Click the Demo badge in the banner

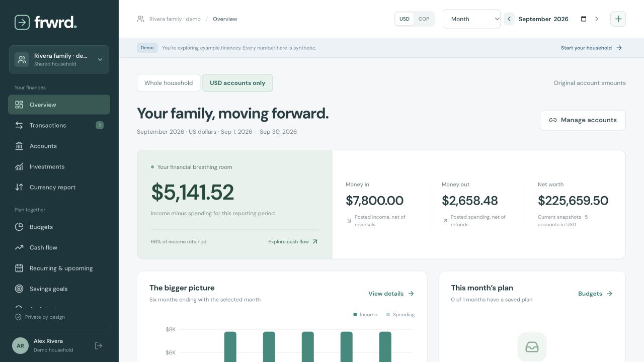[x=147, y=48]
